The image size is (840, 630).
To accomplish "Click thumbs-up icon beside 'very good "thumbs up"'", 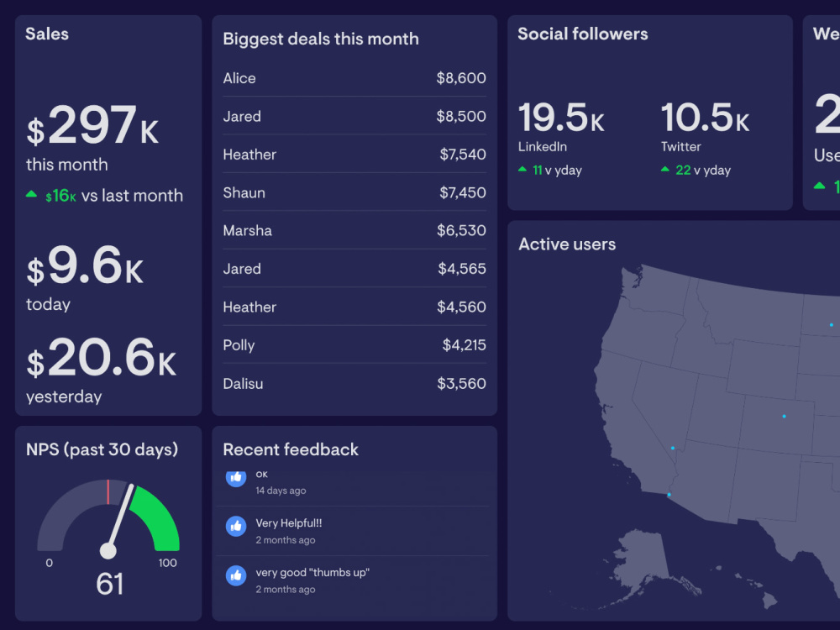I will tap(236, 576).
